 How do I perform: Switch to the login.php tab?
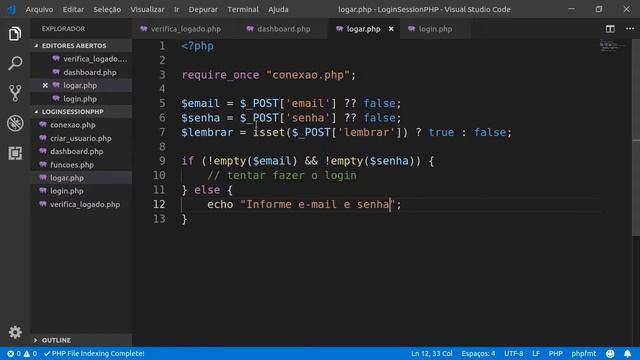coord(436,29)
